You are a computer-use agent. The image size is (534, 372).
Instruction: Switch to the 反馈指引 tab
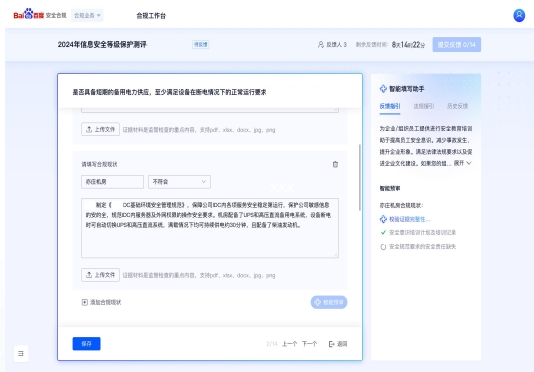tap(390, 106)
